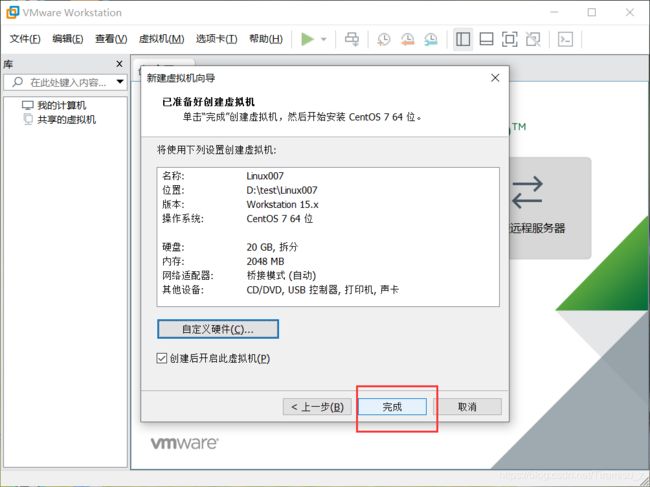Close the 新建虚拟机向导 dialog
The height and width of the screenshot is (487, 650).
(495, 78)
